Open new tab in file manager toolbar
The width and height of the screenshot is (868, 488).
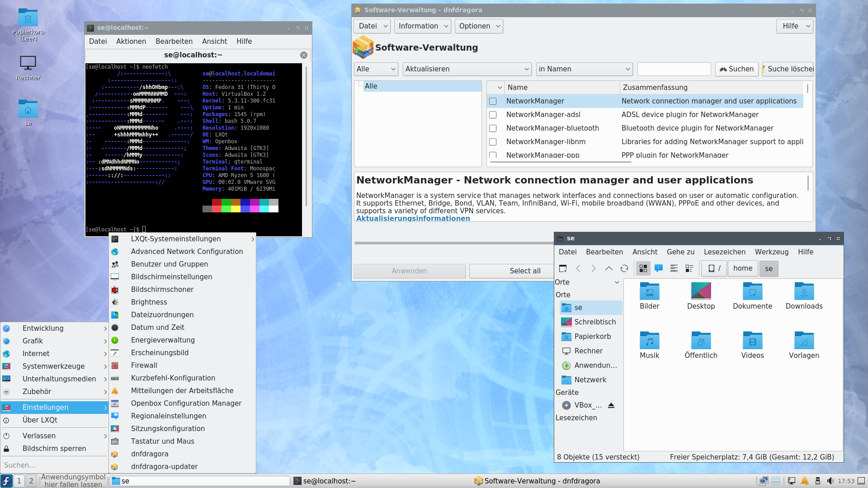click(x=563, y=268)
